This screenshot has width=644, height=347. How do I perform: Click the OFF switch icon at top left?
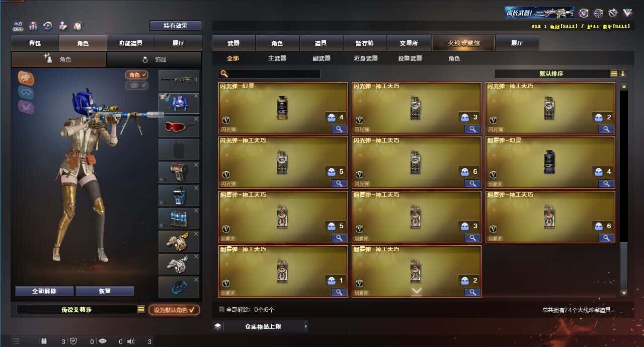18,25
